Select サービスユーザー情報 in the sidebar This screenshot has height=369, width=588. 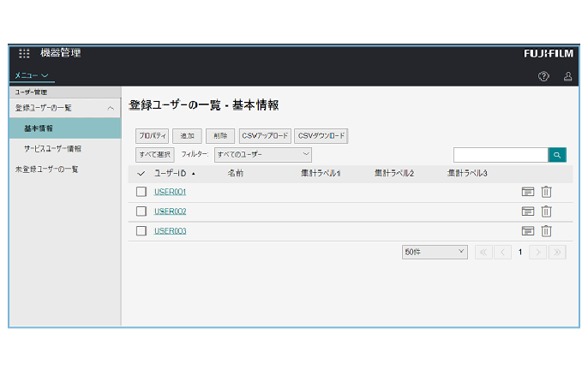(x=52, y=149)
